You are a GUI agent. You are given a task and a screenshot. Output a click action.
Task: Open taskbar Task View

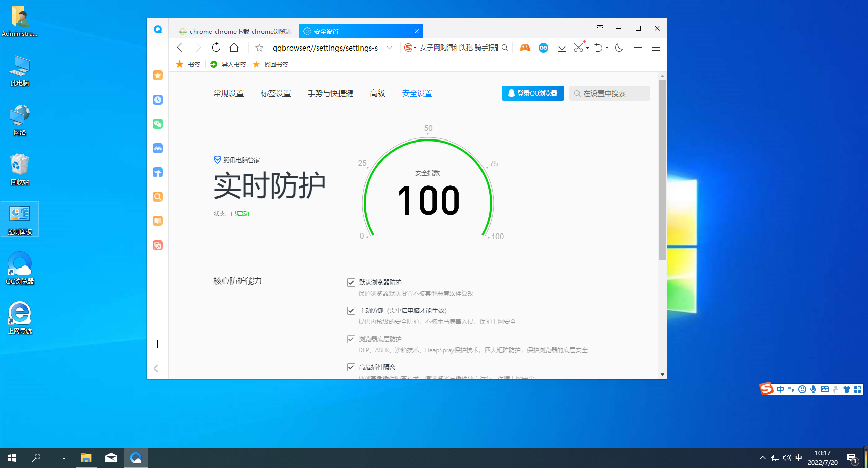[61, 458]
